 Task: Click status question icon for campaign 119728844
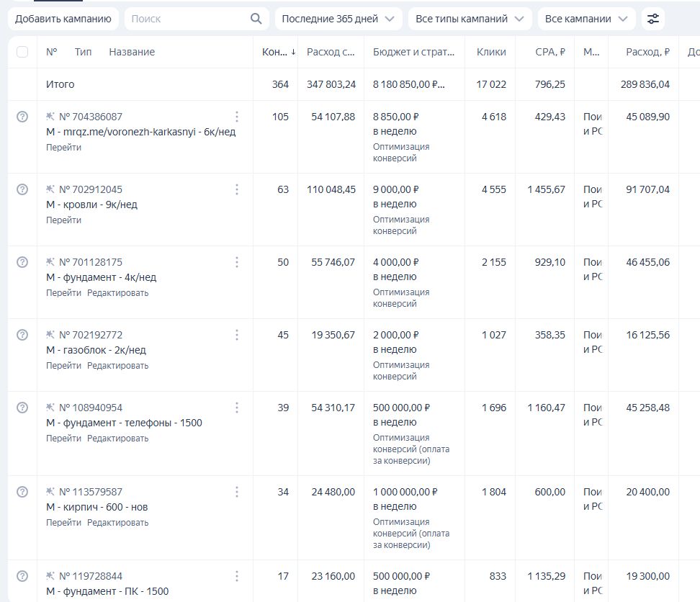[x=22, y=576]
